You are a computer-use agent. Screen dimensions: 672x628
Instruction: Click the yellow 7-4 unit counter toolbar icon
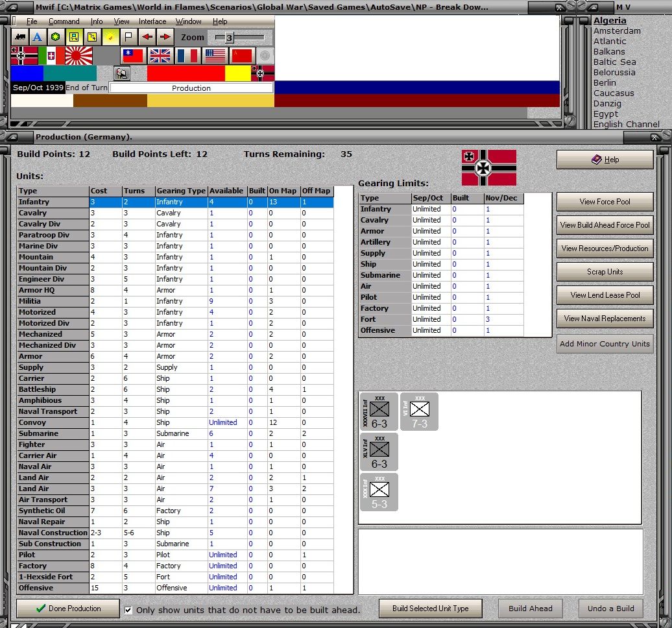coord(74,37)
